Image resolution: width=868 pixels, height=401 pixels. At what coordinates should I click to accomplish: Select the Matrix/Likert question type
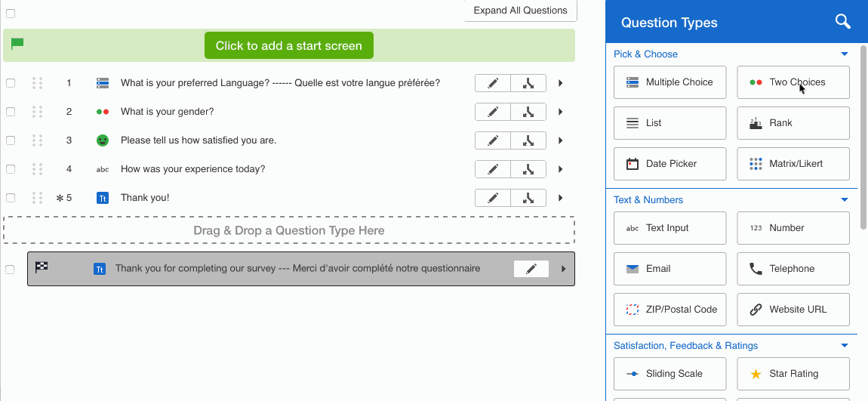tap(793, 164)
